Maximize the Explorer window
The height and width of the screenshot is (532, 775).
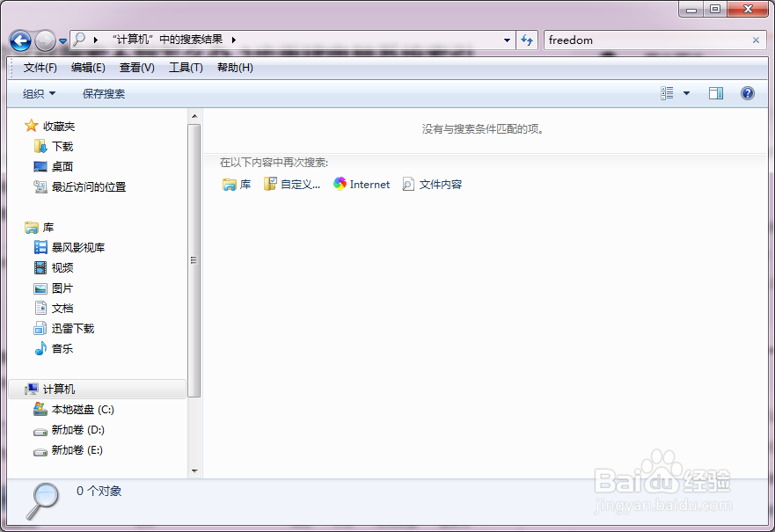(x=714, y=9)
